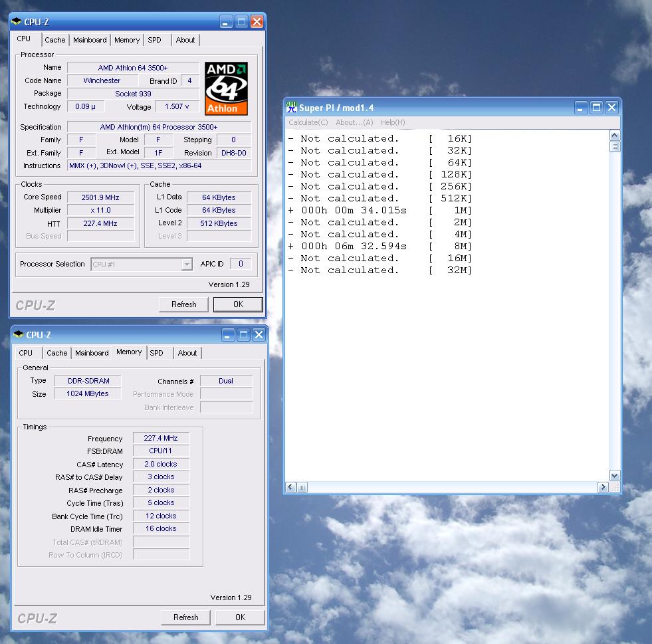Click OK in the bottom CPU-Z window
The image size is (652, 644).
(241, 617)
